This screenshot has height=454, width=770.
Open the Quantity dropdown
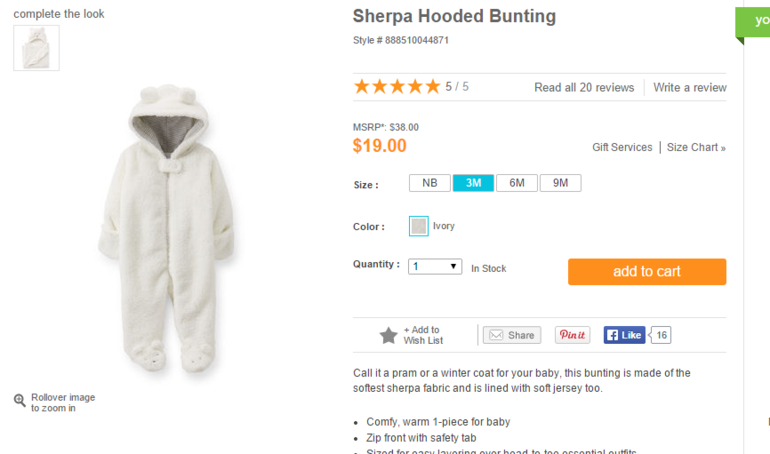435,267
